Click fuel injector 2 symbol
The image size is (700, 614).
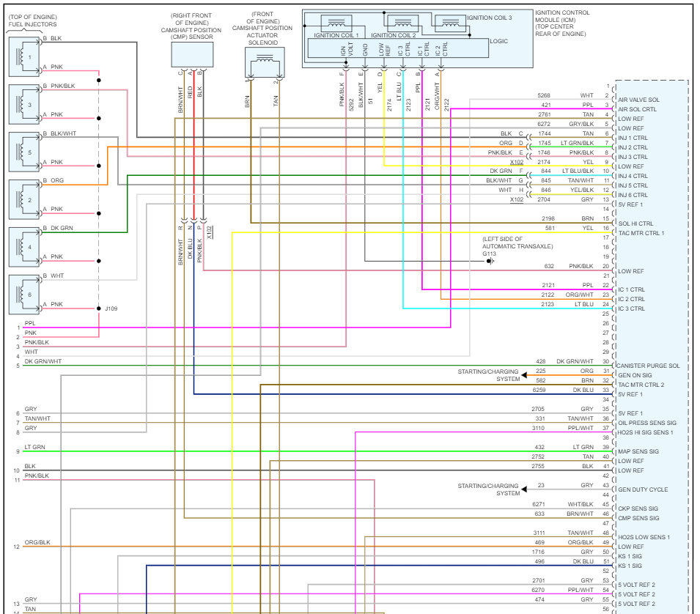click(x=24, y=199)
